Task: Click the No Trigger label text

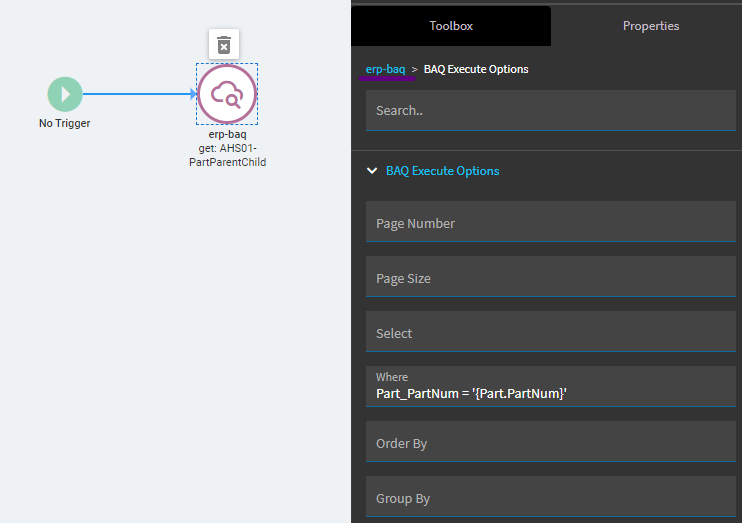Action: pyautogui.click(x=65, y=123)
